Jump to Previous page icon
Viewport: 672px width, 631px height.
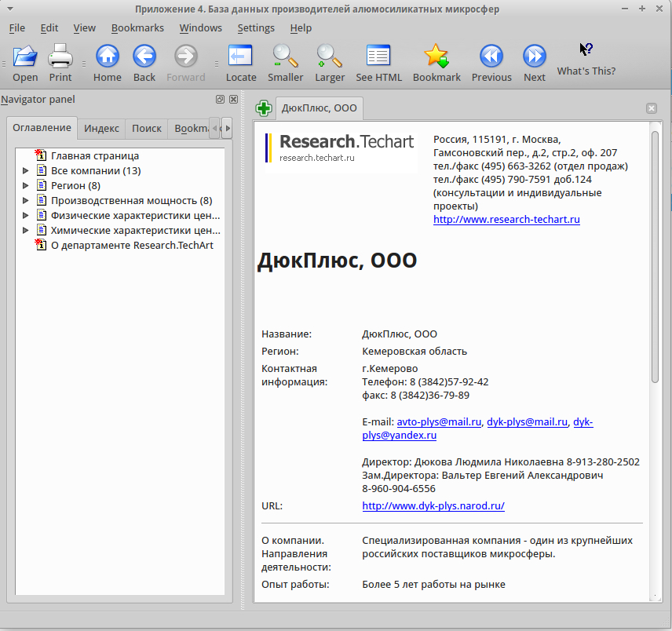point(491,57)
